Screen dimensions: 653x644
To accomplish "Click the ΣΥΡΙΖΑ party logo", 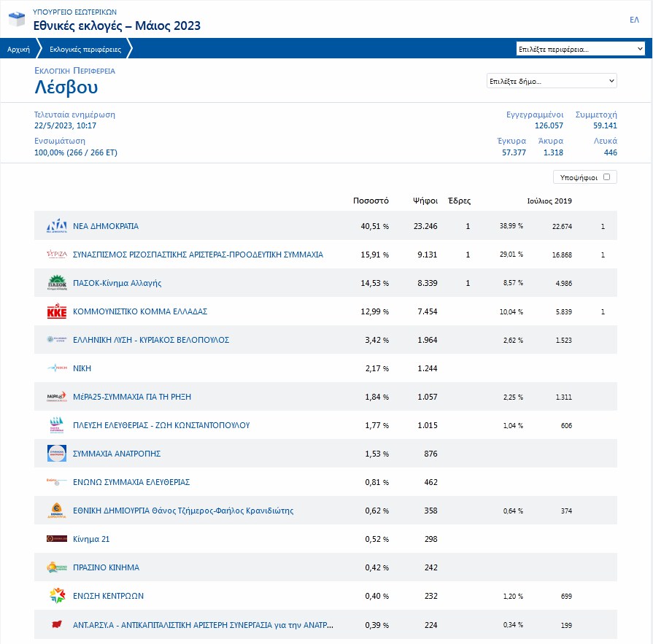I will pyautogui.click(x=56, y=255).
